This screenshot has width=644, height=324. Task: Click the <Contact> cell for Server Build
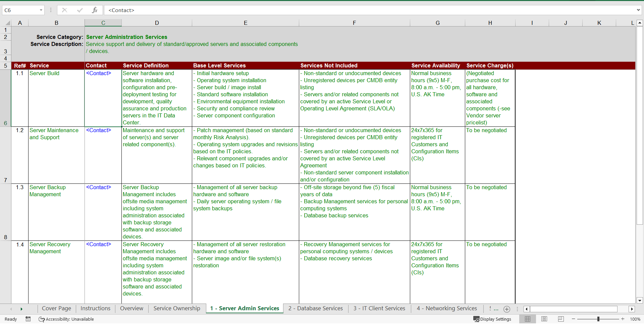coord(103,98)
